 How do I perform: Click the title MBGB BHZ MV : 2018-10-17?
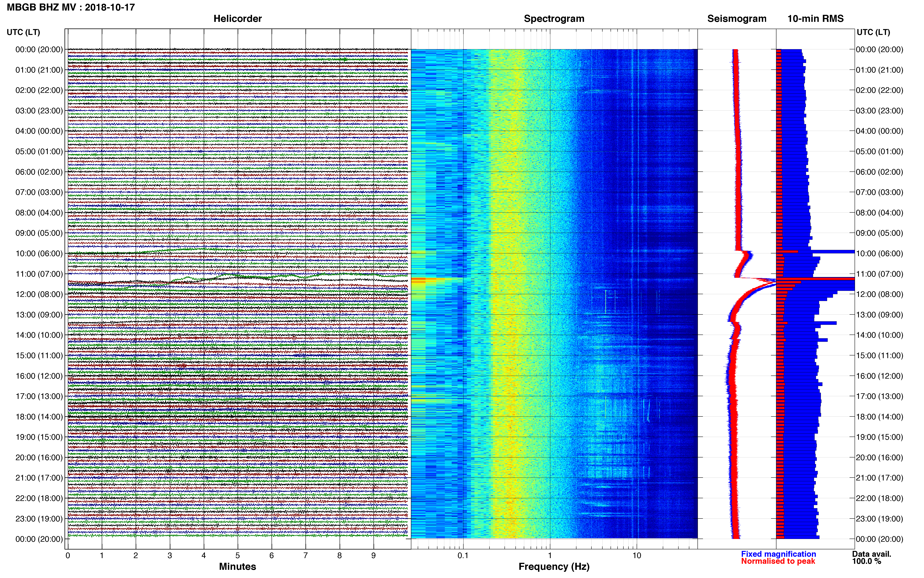coord(71,7)
